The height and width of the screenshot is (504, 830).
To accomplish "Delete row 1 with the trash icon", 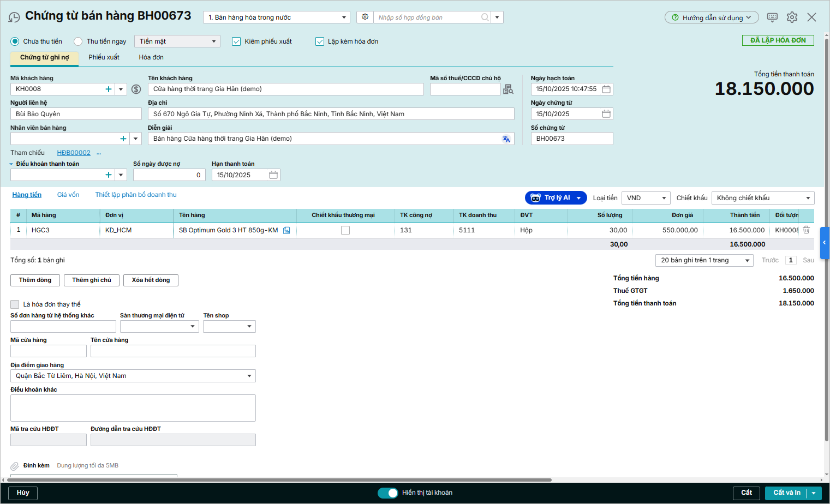I will click(806, 230).
